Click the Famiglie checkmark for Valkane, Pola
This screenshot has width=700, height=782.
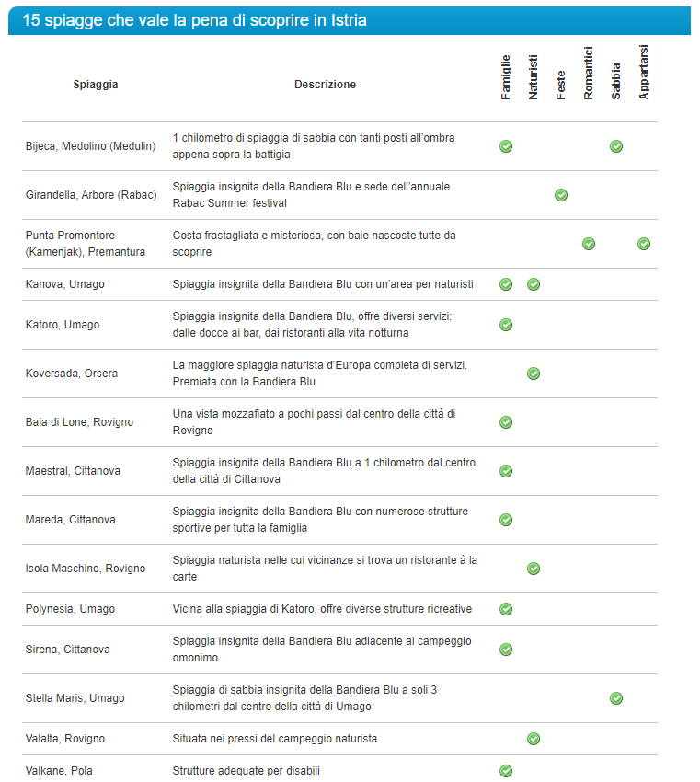coord(506,771)
